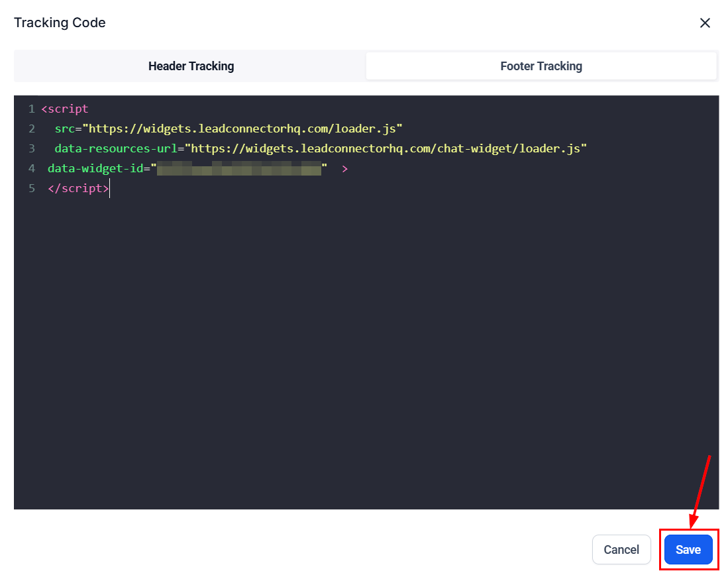Click the data-widget-id attribute on line 4

95,168
